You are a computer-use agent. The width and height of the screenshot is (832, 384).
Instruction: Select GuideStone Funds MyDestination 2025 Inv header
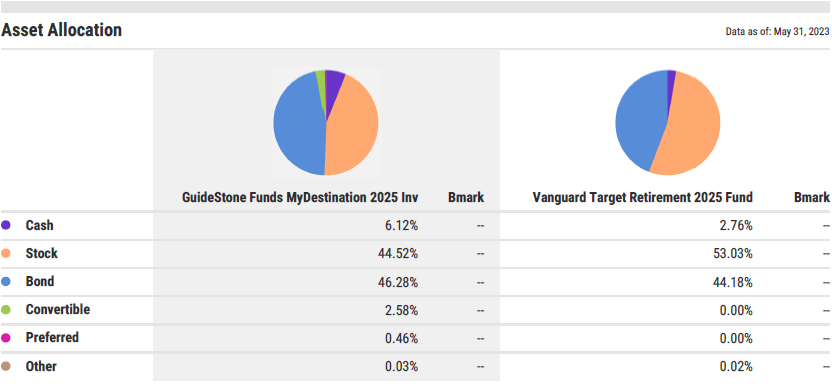coord(300,197)
